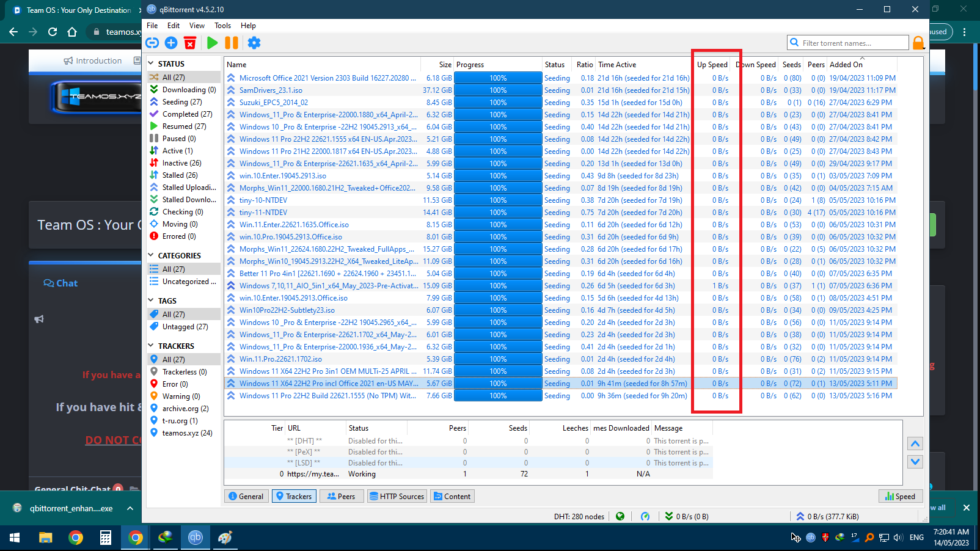Select Suzuki_EPC5_2014_02 torrent row

pyautogui.click(x=561, y=103)
